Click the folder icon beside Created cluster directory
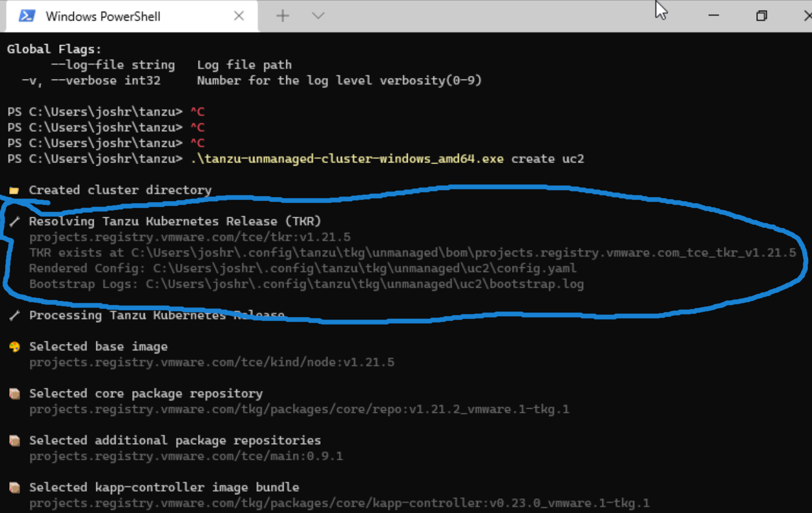Image resolution: width=812 pixels, height=513 pixels. (x=14, y=189)
